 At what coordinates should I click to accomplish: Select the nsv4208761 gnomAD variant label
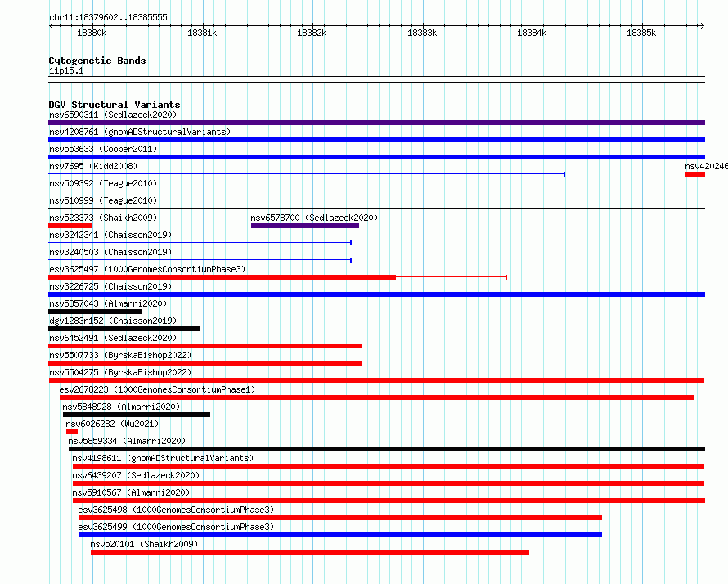(x=140, y=132)
